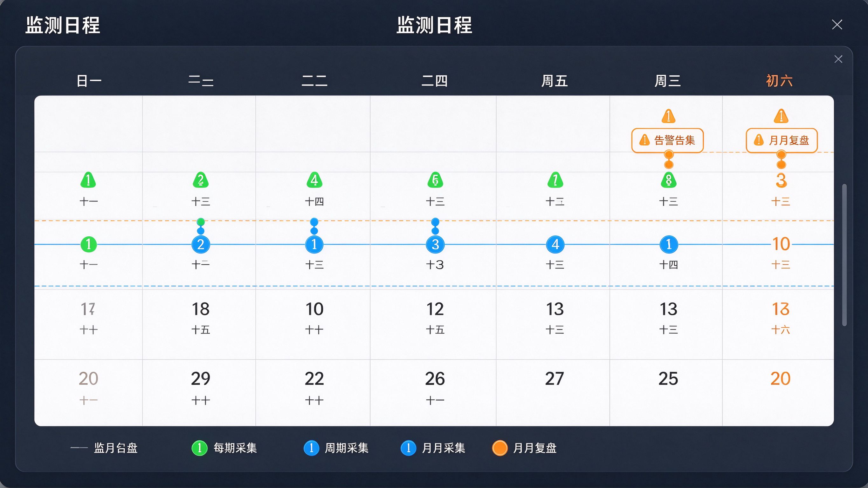868x488 pixels.
Task: Click the 二四 weekday header
Action: 435,81
